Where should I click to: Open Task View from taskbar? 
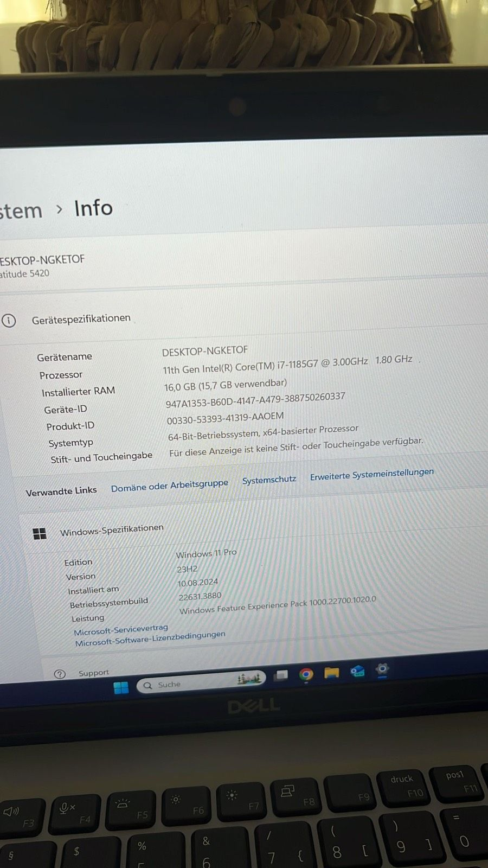coord(281,675)
